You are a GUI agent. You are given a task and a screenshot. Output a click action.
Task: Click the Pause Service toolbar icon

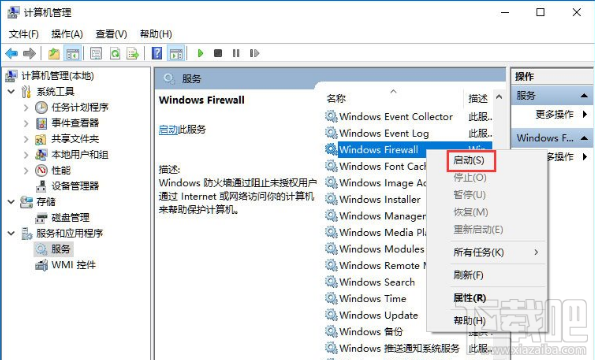click(x=236, y=53)
